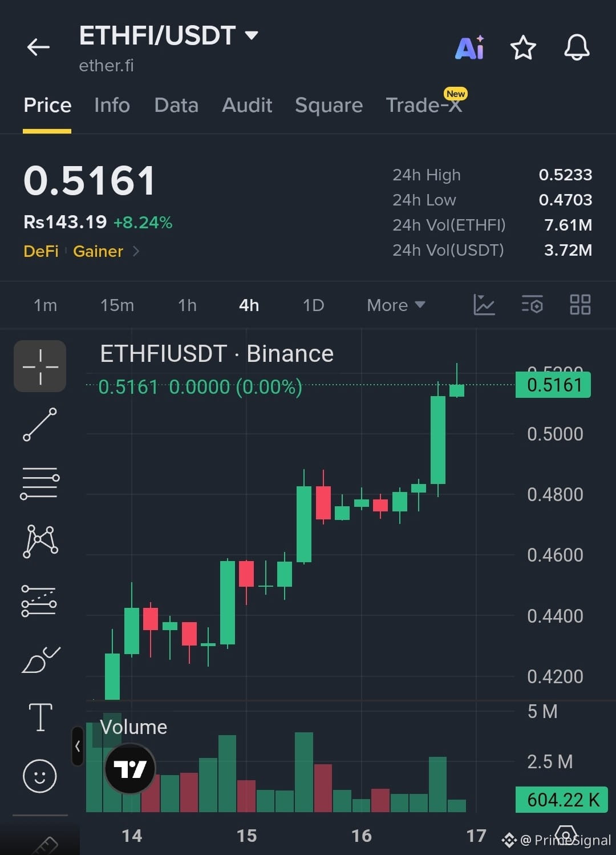The height and width of the screenshot is (855, 616).
Task: Select the trend line drawing tool
Action: [40, 425]
